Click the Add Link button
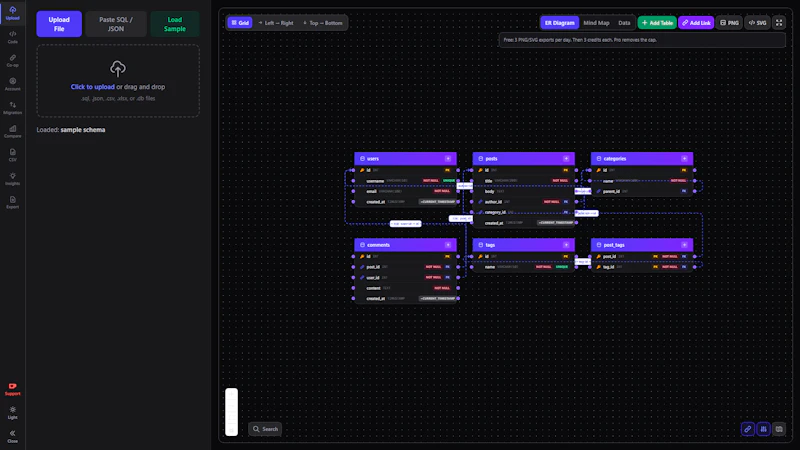The width and height of the screenshot is (800, 450). click(696, 22)
